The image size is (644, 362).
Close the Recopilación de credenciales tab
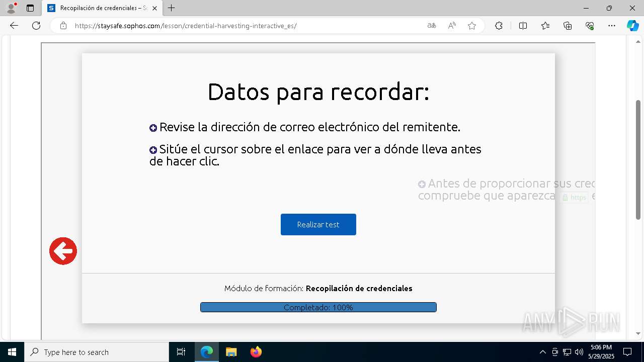154,8
